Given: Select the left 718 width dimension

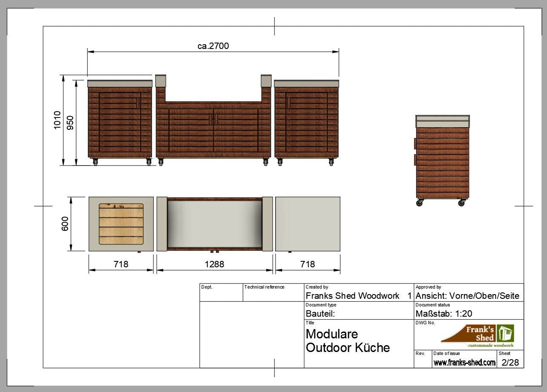Looking at the screenshot, I should point(121,264).
